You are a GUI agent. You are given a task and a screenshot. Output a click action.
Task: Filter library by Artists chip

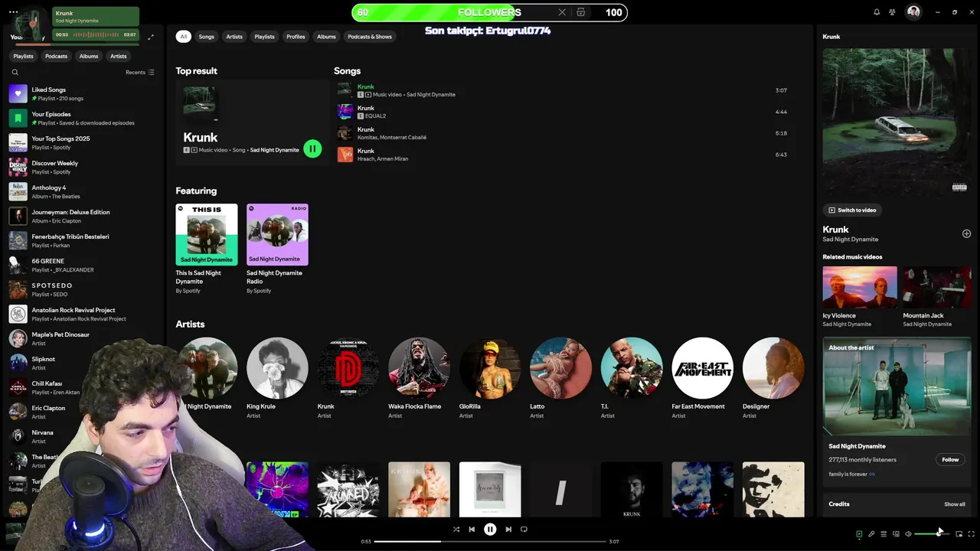[118, 56]
